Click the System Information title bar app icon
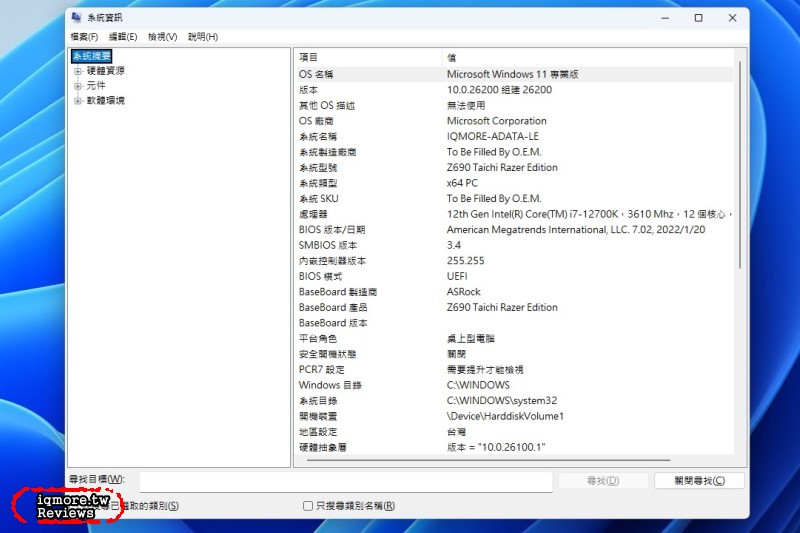This screenshot has width=800, height=533. coord(77,17)
